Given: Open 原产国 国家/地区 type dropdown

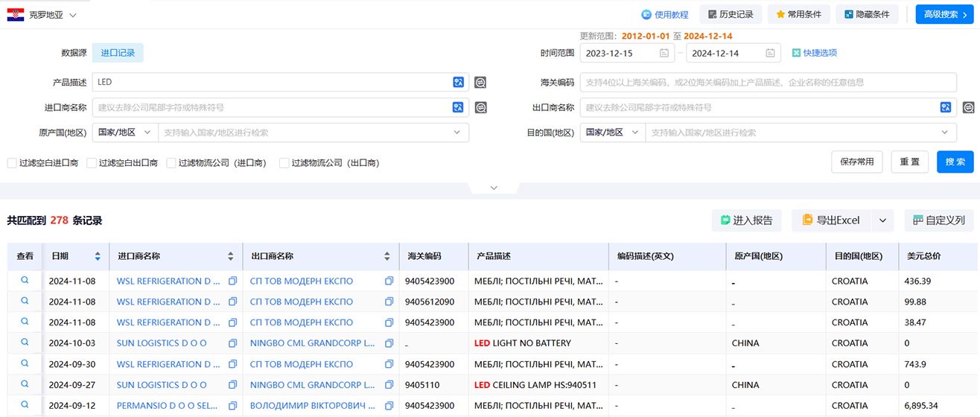Looking at the screenshot, I should [x=125, y=133].
